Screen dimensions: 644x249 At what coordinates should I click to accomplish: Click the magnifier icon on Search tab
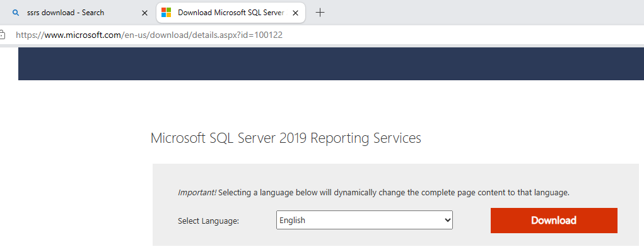coord(16,13)
